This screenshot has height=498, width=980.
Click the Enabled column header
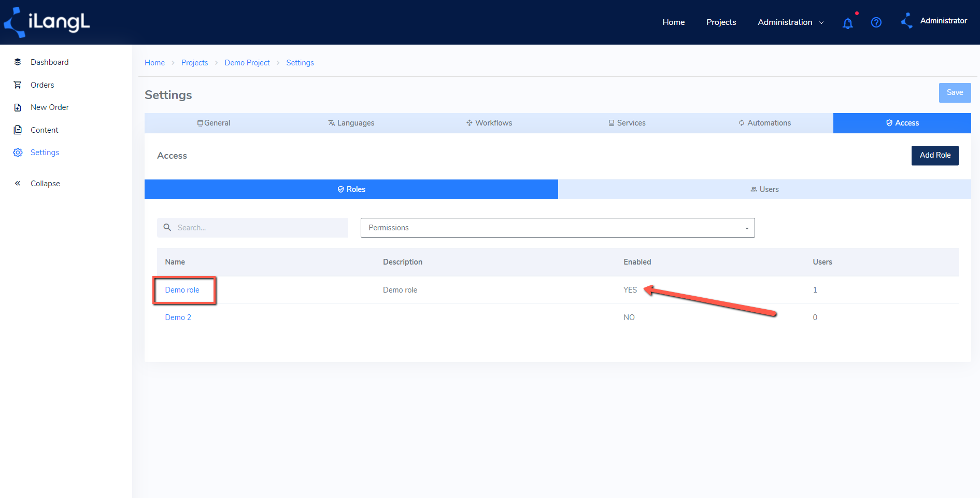point(637,262)
